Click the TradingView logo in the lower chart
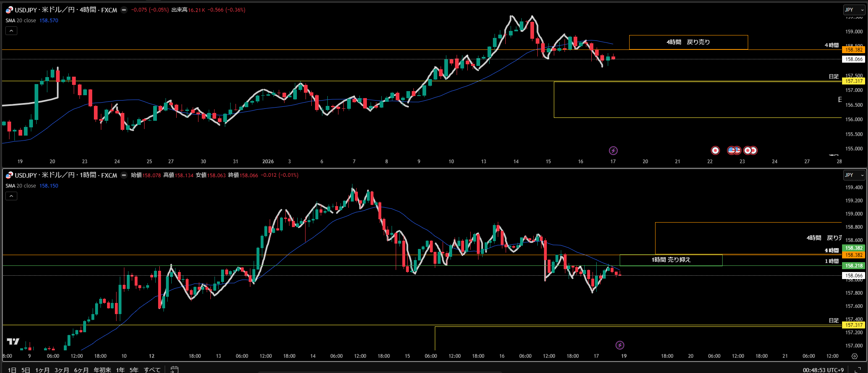This screenshot has width=868, height=373. [x=13, y=341]
